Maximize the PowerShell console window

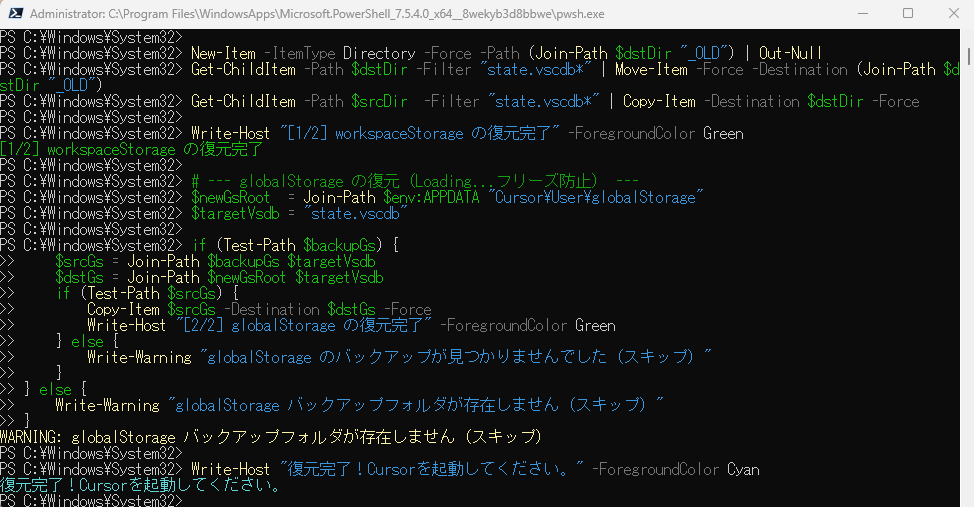coord(908,14)
